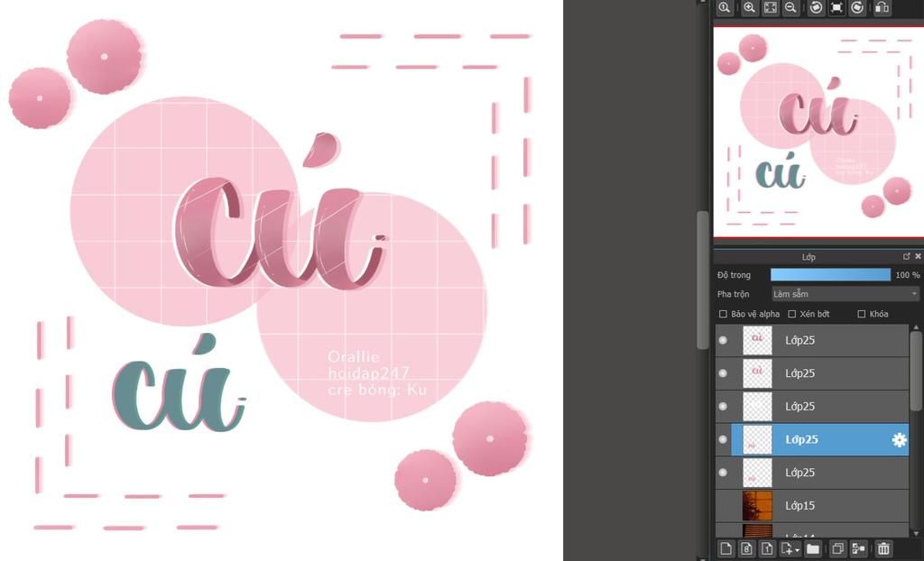Select the Lớp15 layer

[812, 506]
